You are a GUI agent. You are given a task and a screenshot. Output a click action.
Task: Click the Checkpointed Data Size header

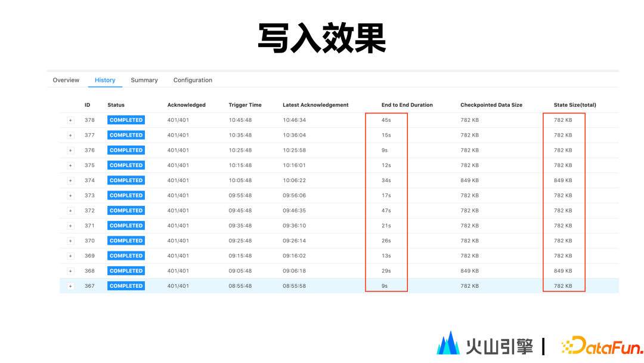(x=491, y=105)
